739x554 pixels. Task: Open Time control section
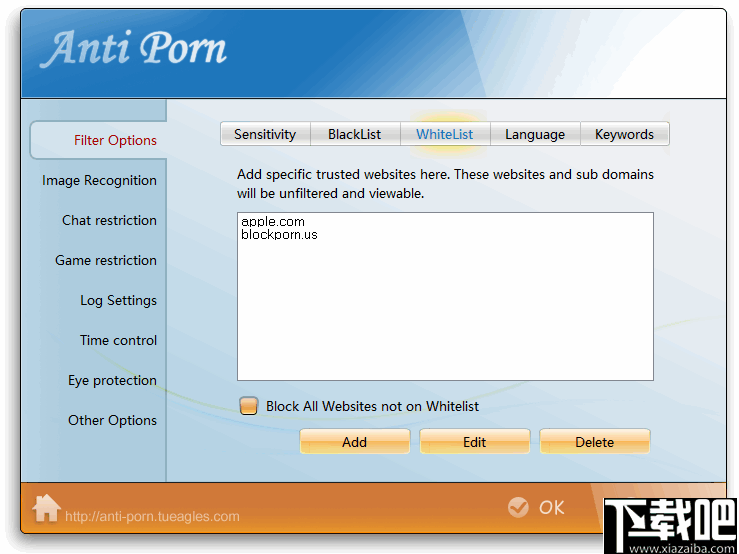(x=118, y=340)
